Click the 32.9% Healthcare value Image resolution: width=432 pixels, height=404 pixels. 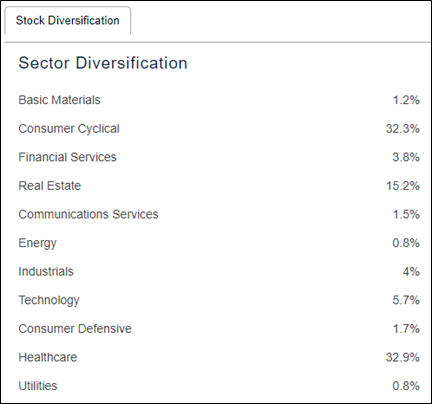[x=403, y=357]
